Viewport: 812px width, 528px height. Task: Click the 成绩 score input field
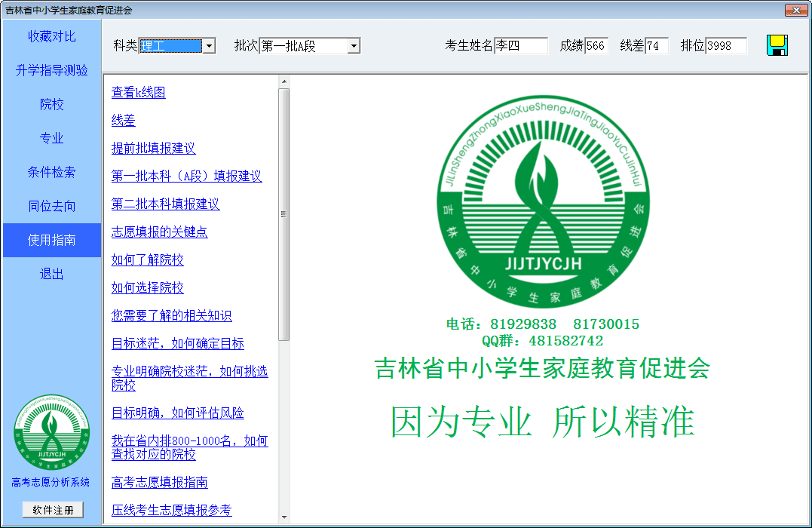click(x=596, y=46)
